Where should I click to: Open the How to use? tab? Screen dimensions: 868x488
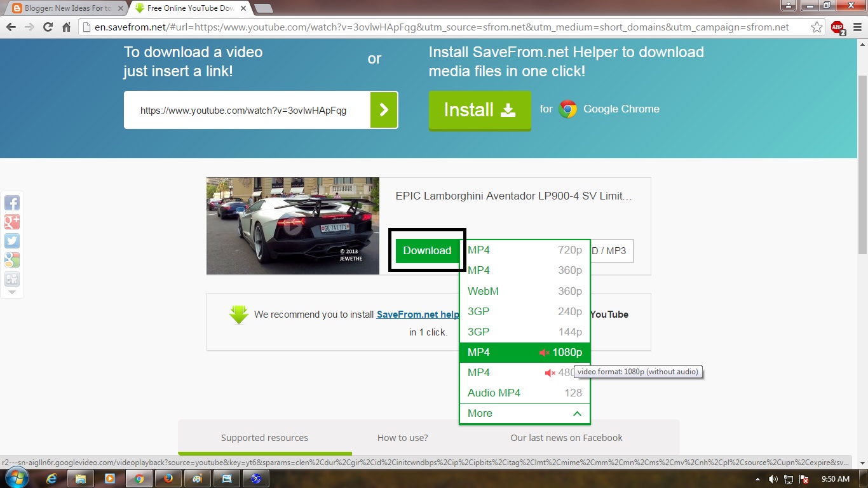click(402, 438)
